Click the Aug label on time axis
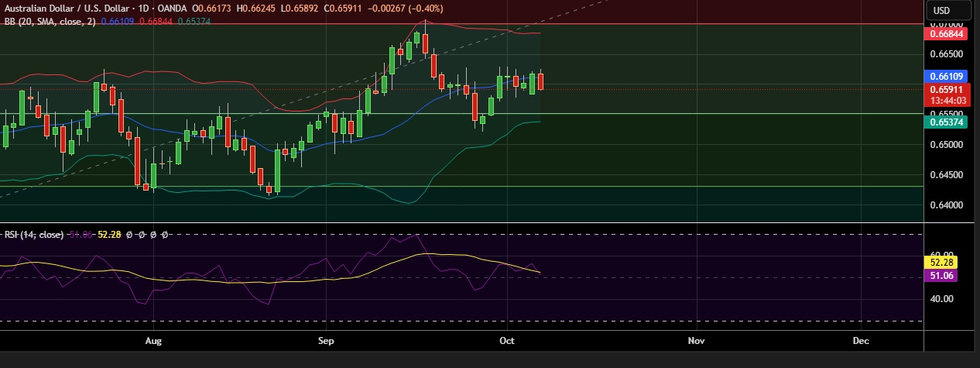Image resolution: width=980 pixels, height=368 pixels. pyautogui.click(x=153, y=341)
